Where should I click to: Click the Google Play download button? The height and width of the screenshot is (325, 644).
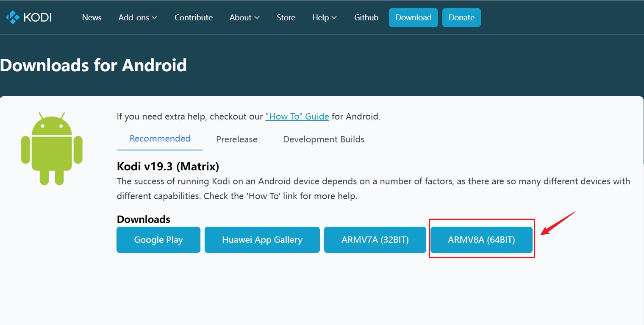[158, 240]
